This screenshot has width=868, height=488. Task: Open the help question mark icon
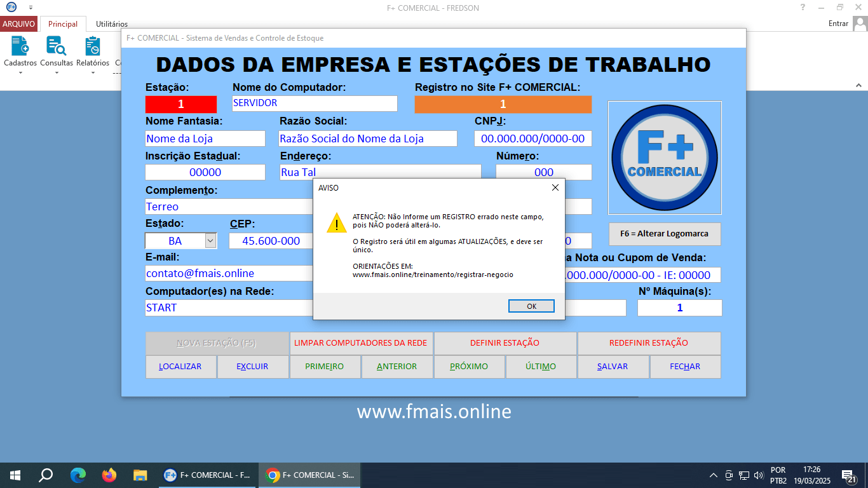coord(803,8)
